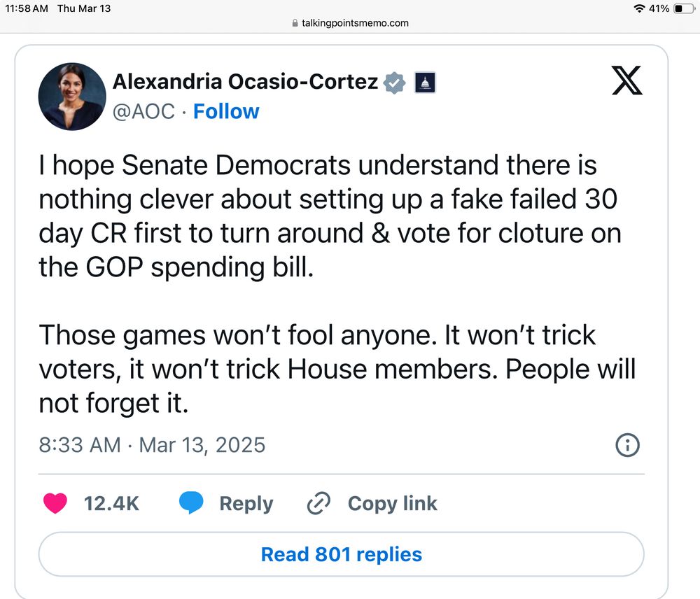Open the tweet info icon
Viewport: 700px width, 599px height.
point(627,444)
